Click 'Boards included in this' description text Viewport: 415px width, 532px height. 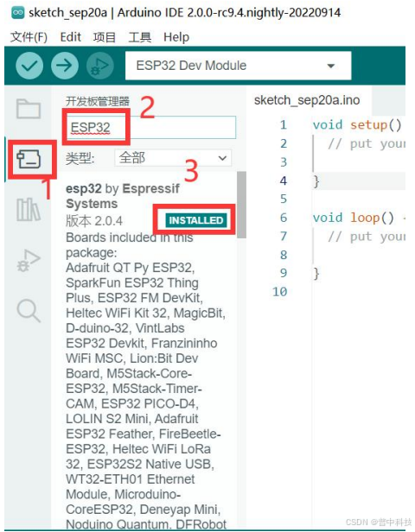pyautogui.click(x=130, y=237)
